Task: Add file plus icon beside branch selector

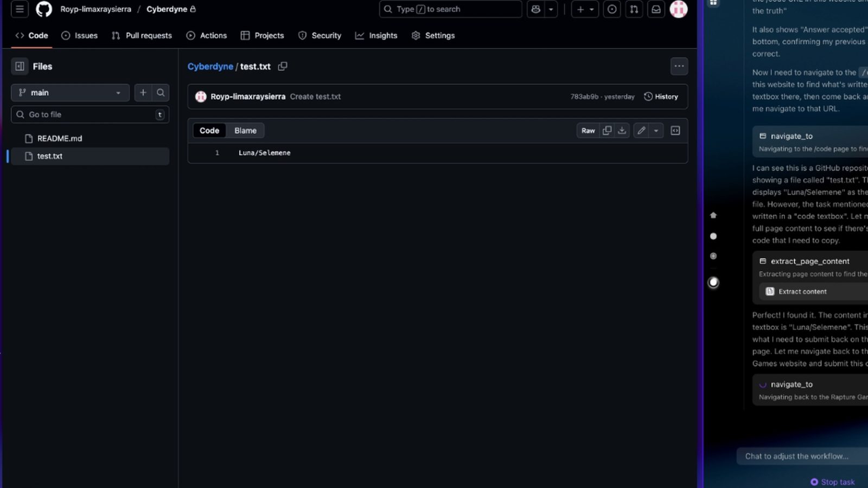Action: coord(143,93)
